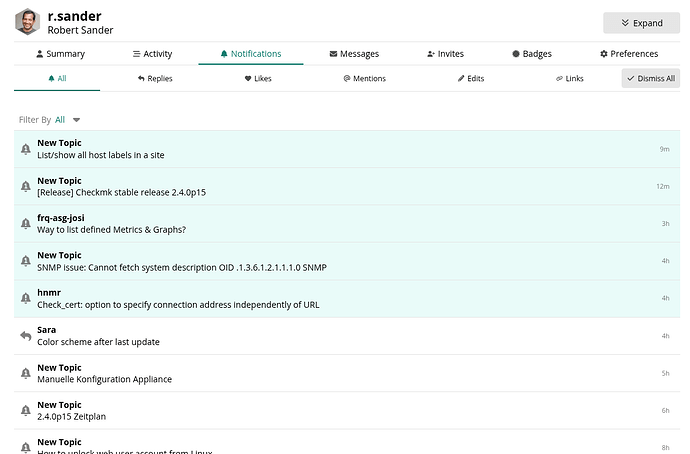690x454 pixels.
Task: Show only Mentions notifications
Action: (363, 78)
